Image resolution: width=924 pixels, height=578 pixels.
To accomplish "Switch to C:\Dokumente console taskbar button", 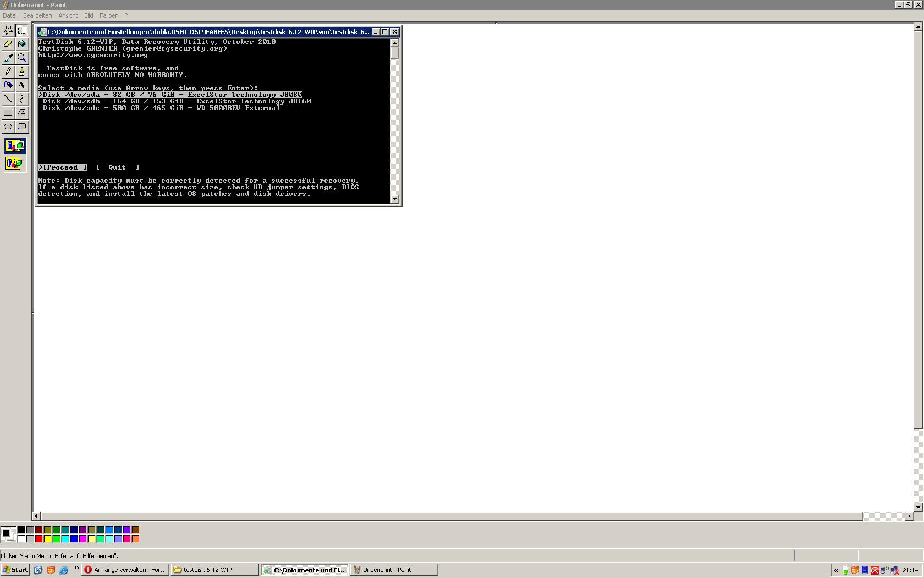I will click(305, 570).
